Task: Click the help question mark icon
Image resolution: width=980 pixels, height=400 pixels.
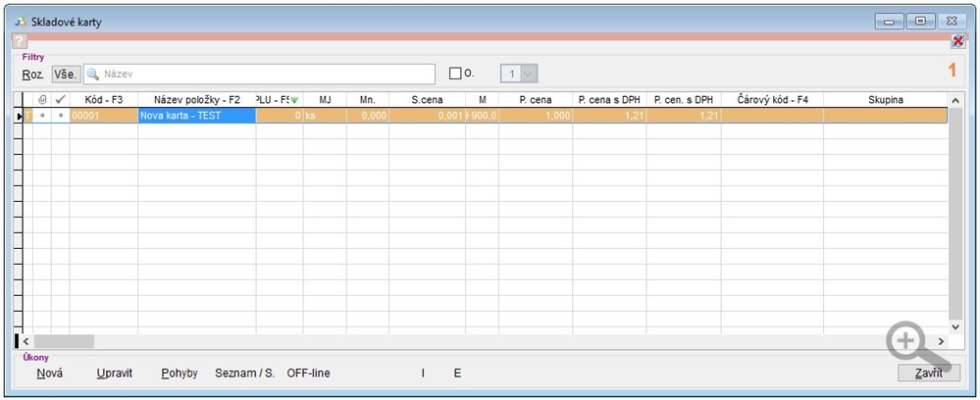Action: click(20, 42)
